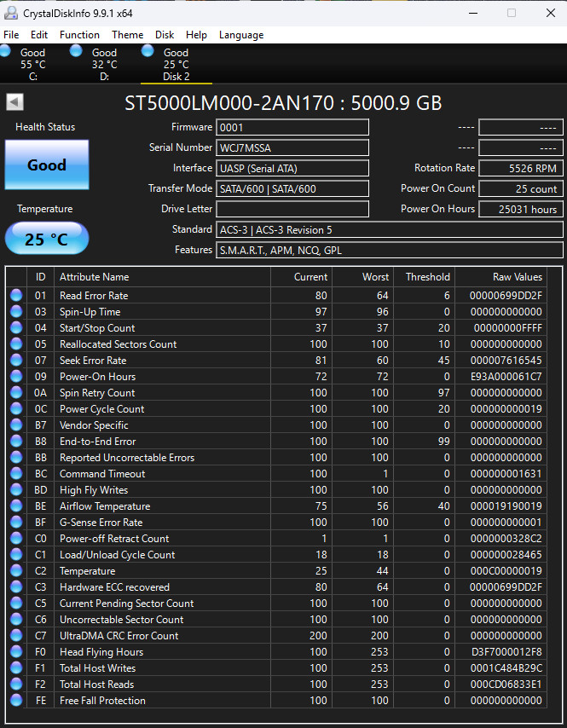The image size is (567, 728).
Task: Select the D: drive status orb
Action: tap(76, 50)
